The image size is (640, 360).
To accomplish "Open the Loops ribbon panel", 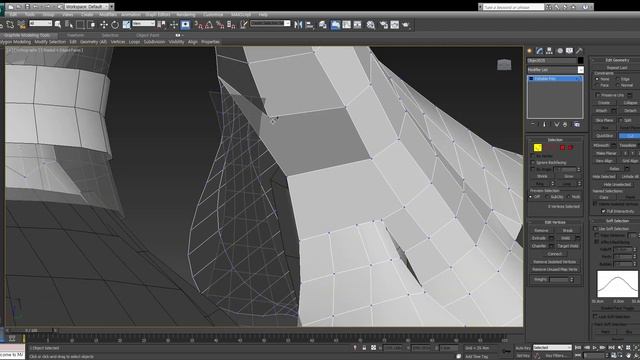I will [x=134, y=42].
